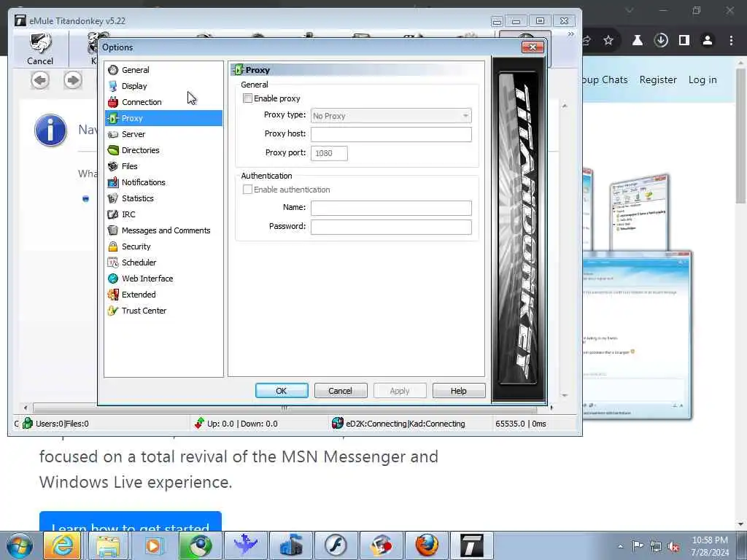This screenshot has height=560, width=747.
Task: Click the Proxy item in options list
Action: [x=163, y=118]
